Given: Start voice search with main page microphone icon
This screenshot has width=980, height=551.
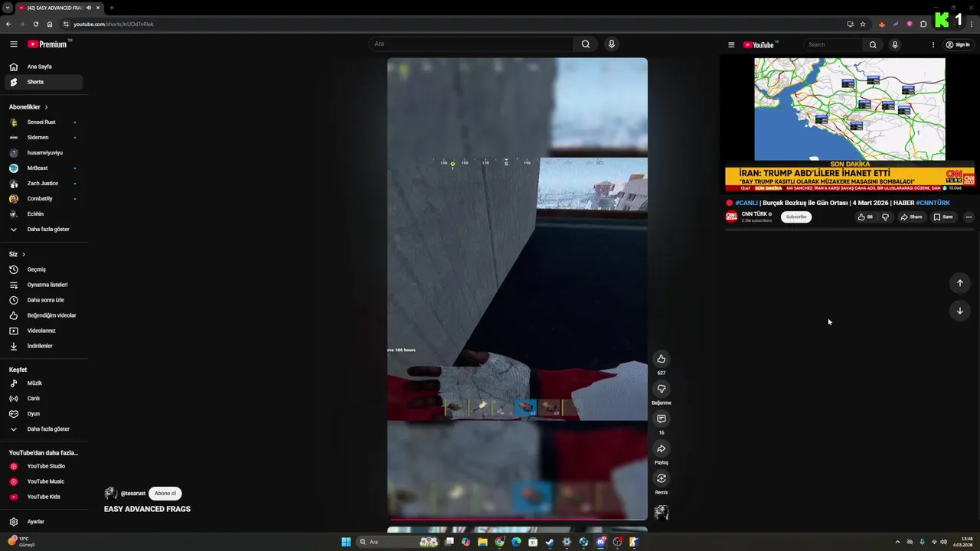Looking at the screenshot, I should point(611,44).
